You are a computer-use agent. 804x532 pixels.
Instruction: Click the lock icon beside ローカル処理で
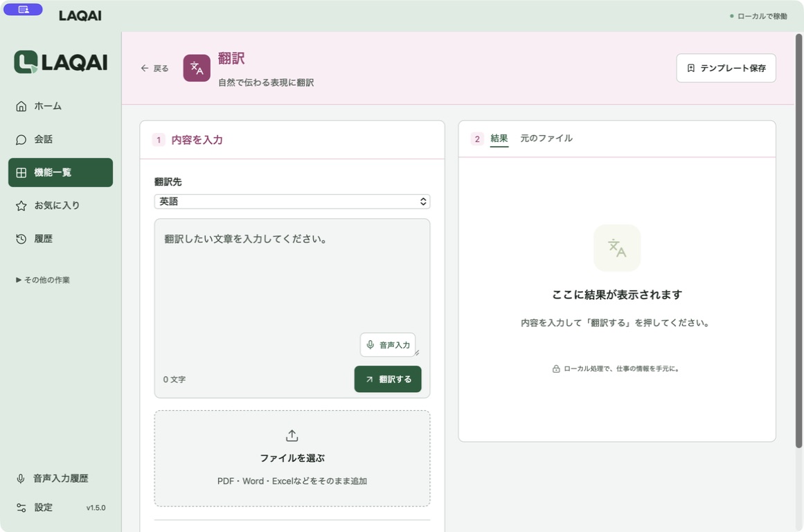tap(556, 369)
